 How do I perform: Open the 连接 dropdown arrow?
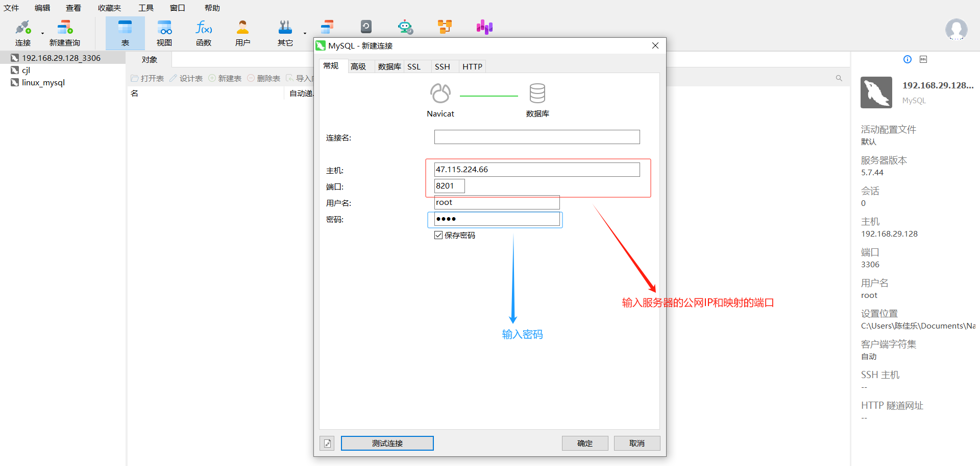pos(42,34)
